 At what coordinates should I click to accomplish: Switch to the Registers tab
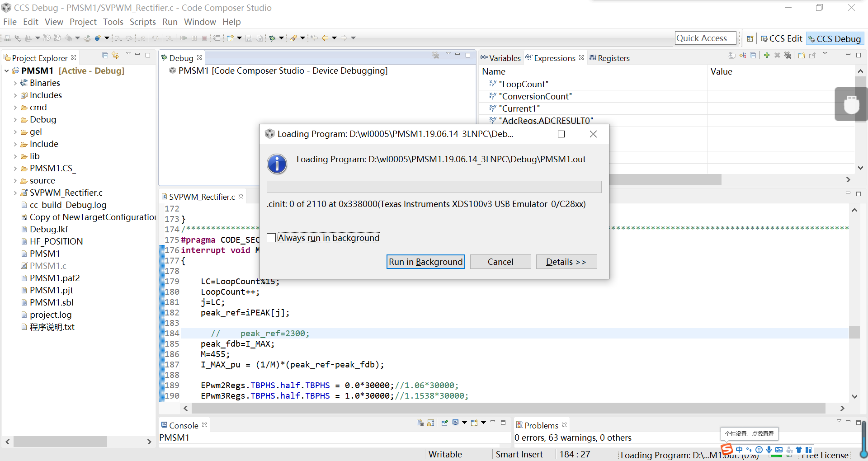[613, 58]
